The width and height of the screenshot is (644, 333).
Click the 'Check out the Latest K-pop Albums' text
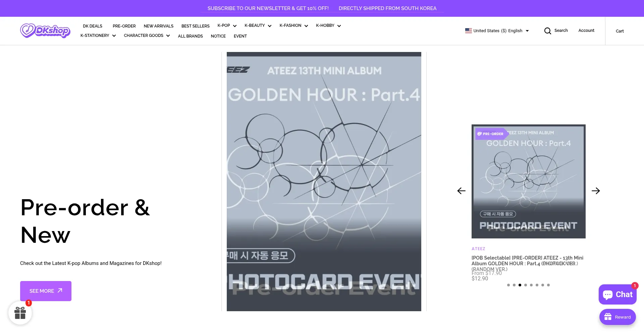(91, 263)
